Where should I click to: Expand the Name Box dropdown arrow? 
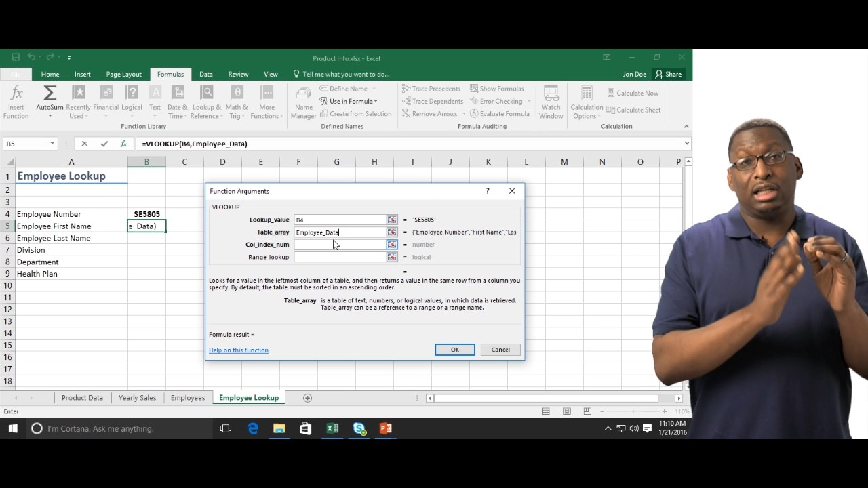52,144
